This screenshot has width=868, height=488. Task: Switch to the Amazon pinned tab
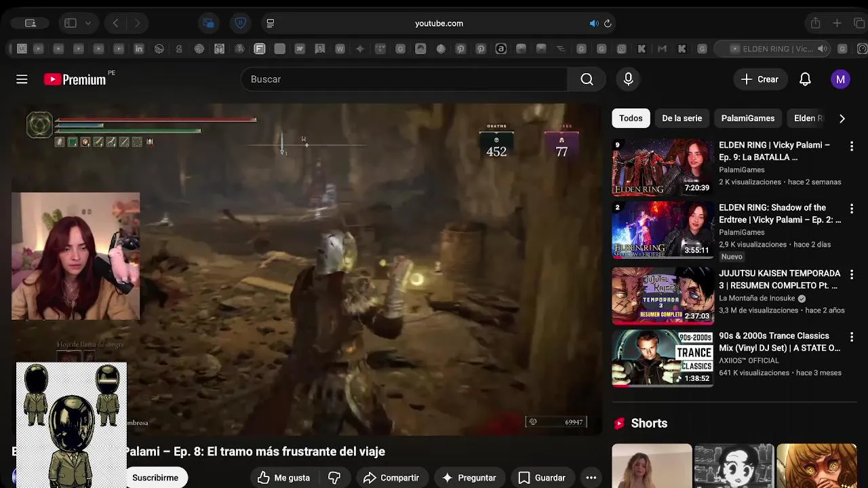[501, 49]
